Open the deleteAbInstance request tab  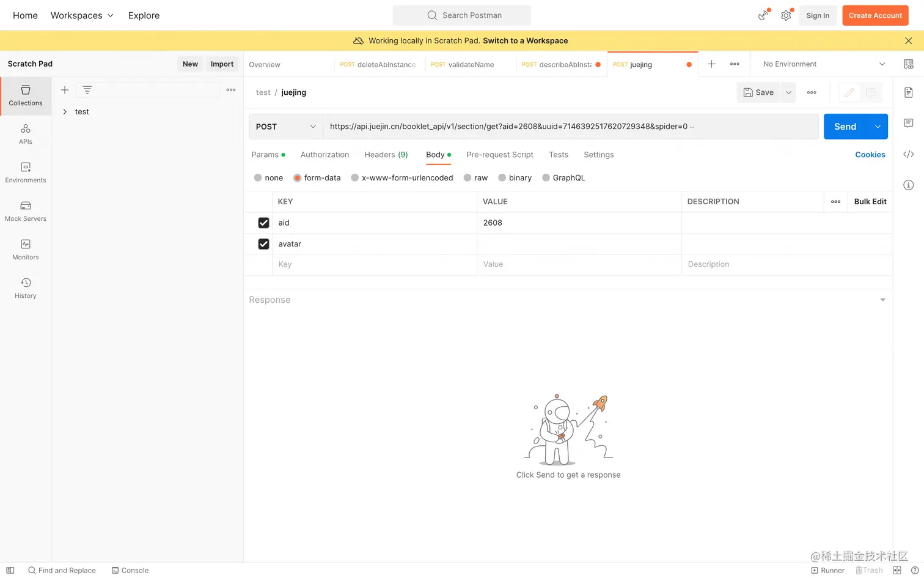click(x=380, y=65)
